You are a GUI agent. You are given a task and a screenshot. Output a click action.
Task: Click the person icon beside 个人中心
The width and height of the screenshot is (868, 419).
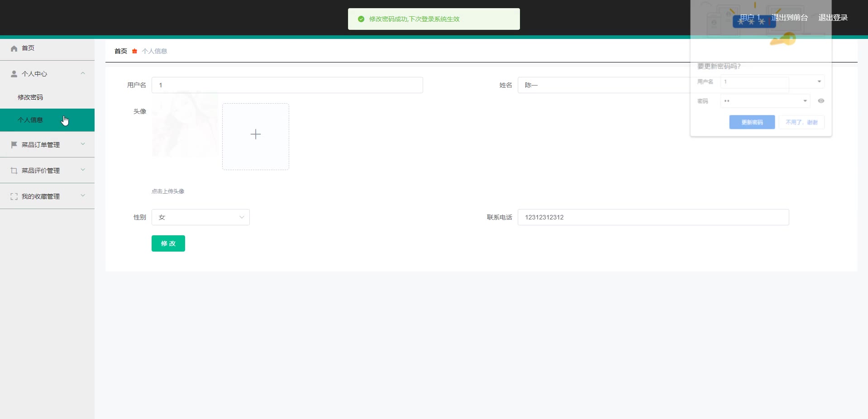tap(14, 74)
